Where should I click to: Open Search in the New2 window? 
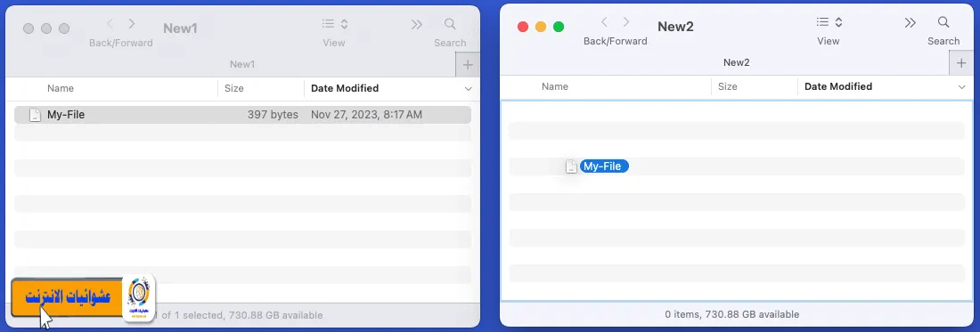point(943,22)
